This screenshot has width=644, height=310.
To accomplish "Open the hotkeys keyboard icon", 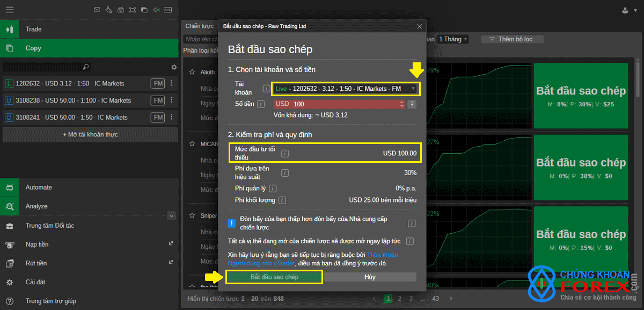I will click(x=121, y=10).
